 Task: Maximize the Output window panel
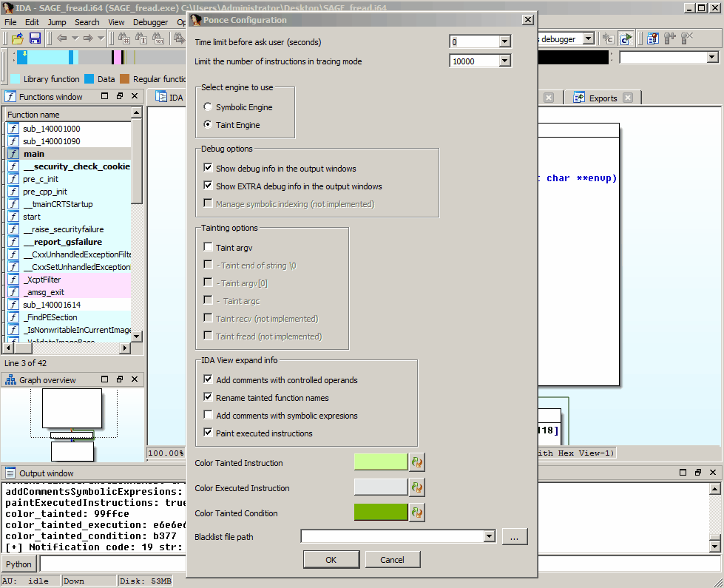683,472
